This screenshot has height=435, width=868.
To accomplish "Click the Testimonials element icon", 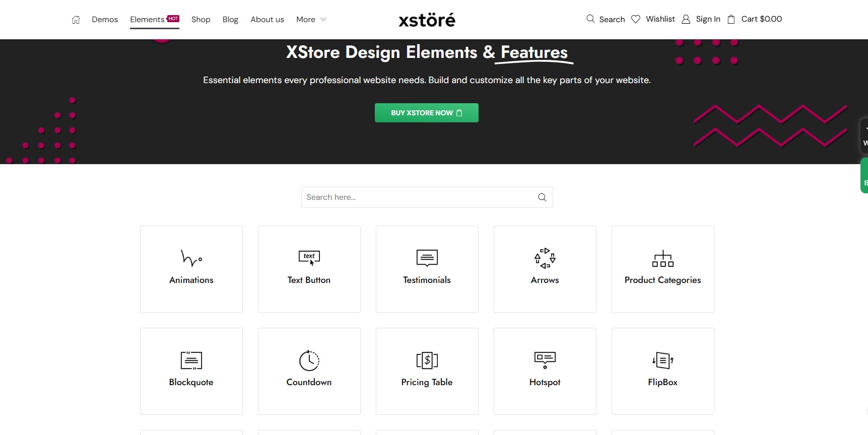I will point(427,258).
